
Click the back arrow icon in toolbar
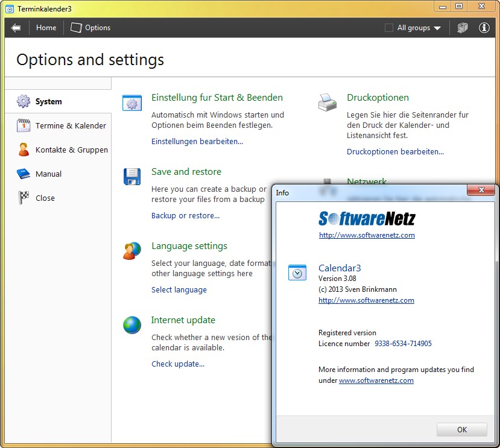pos(16,28)
